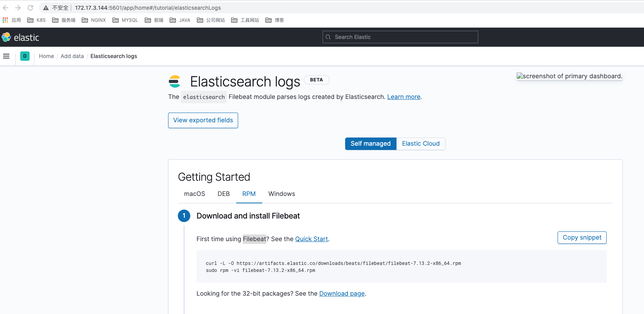Open the JAVA bookmark folder
This screenshot has height=314, width=644.
pyautogui.click(x=180, y=20)
